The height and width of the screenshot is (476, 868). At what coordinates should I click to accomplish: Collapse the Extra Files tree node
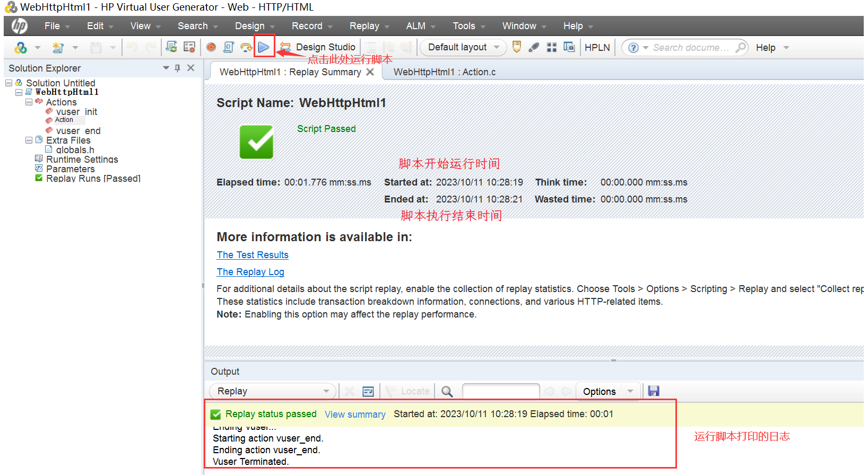click(x=29, y=140)
